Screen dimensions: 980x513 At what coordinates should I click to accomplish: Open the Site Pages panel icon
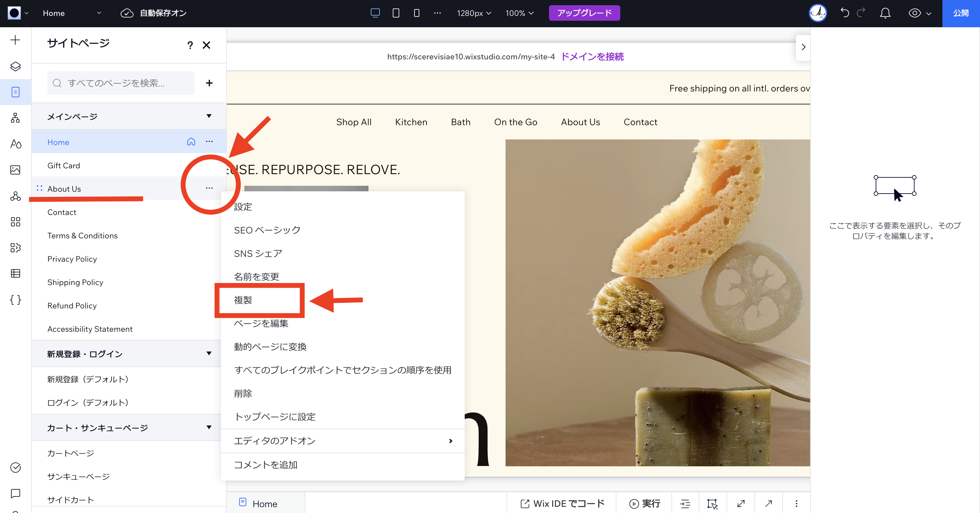15,92
